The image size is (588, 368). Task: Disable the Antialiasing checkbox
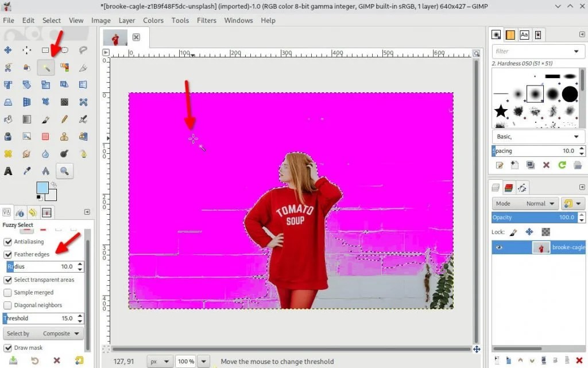[7, 242]
